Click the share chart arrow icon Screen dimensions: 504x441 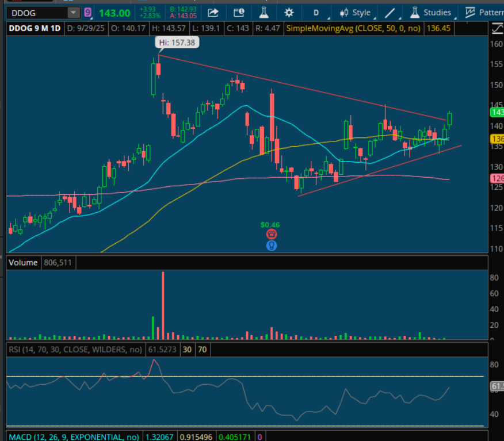(213, 13)
